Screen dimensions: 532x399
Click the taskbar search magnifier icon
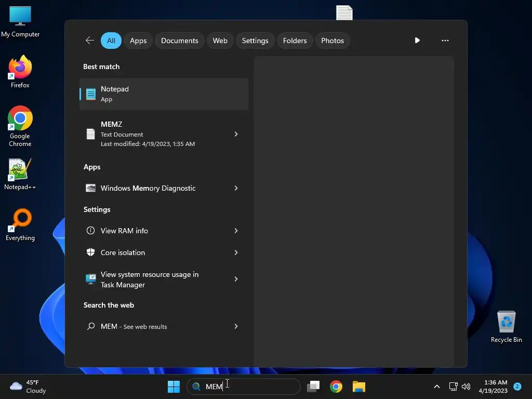coord(196,387)
